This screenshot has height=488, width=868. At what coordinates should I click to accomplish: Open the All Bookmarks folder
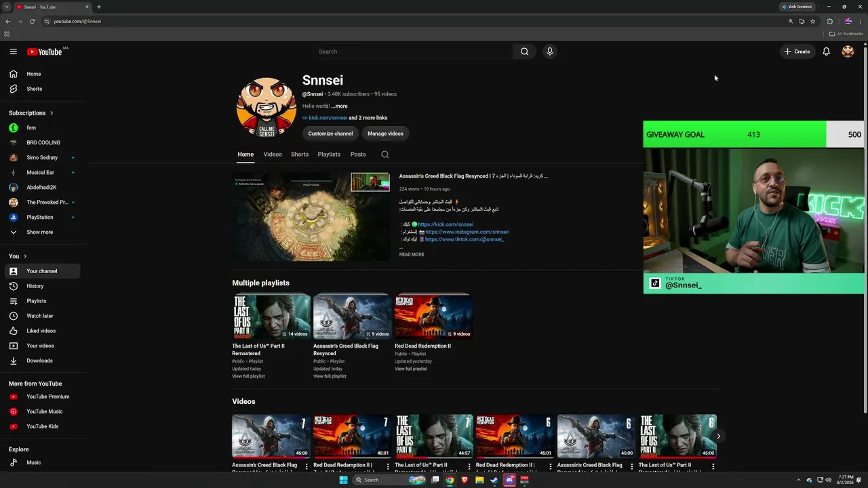(846, 34)
